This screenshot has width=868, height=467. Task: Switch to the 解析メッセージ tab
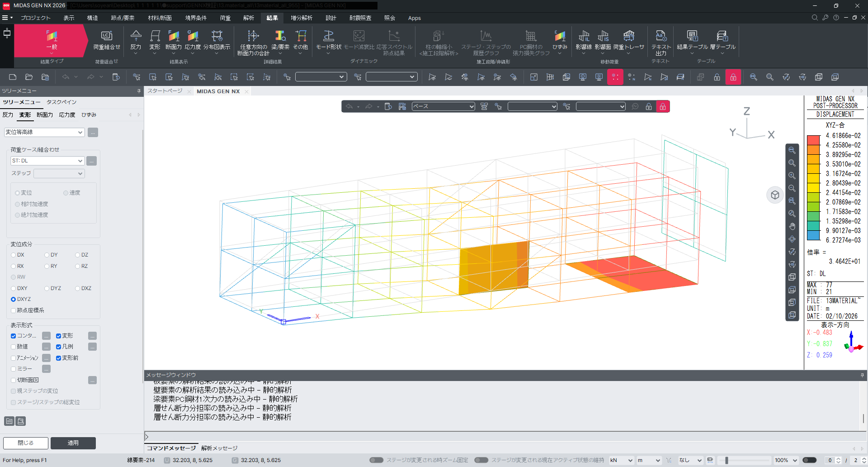pyautogui.click(x=219, y=448)
